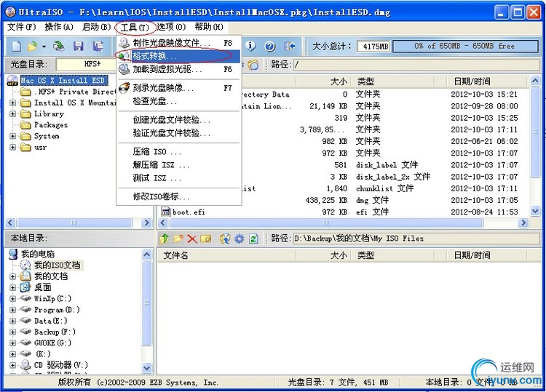Expand the System folder node

point(12,136)
